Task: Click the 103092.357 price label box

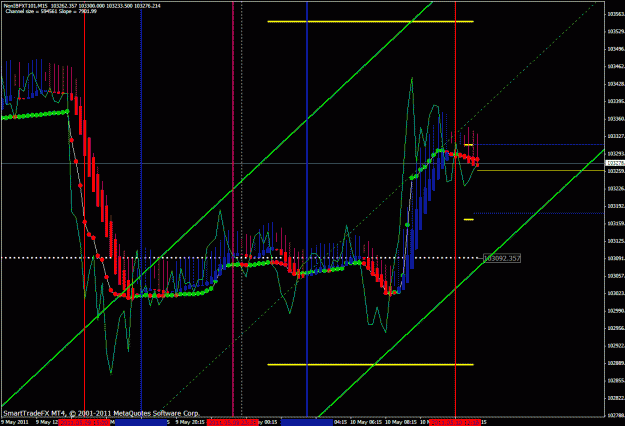Action: tap(502, 258)
